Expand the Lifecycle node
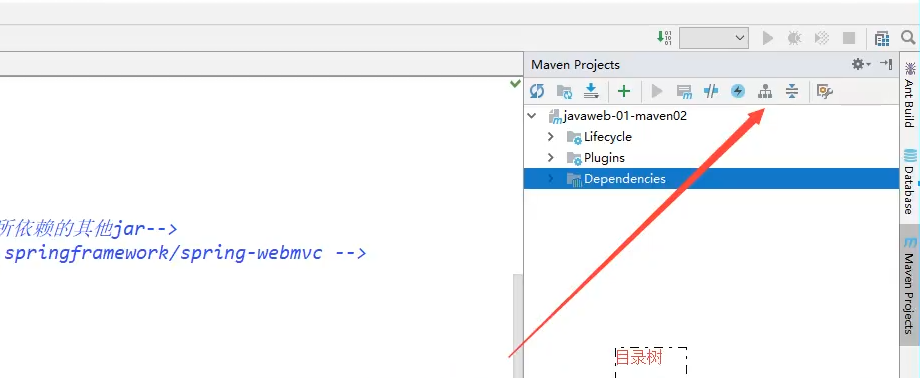 pos(550,137)
